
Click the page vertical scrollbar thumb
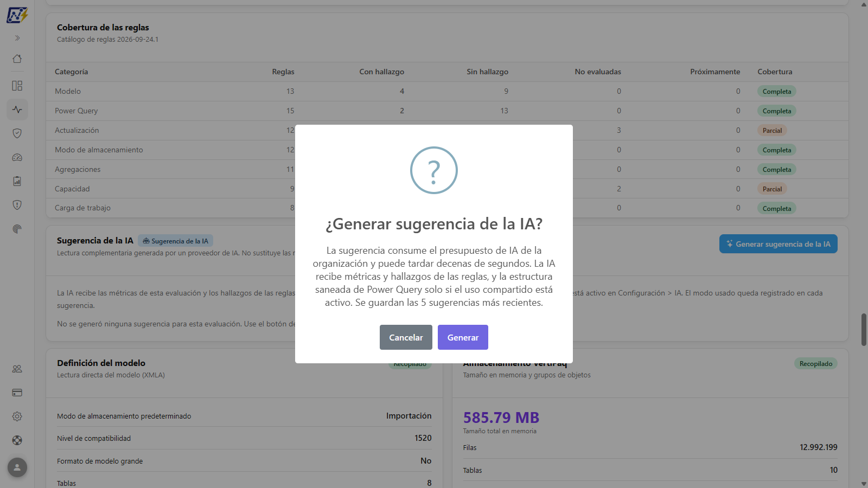click(x=864, y=329)
